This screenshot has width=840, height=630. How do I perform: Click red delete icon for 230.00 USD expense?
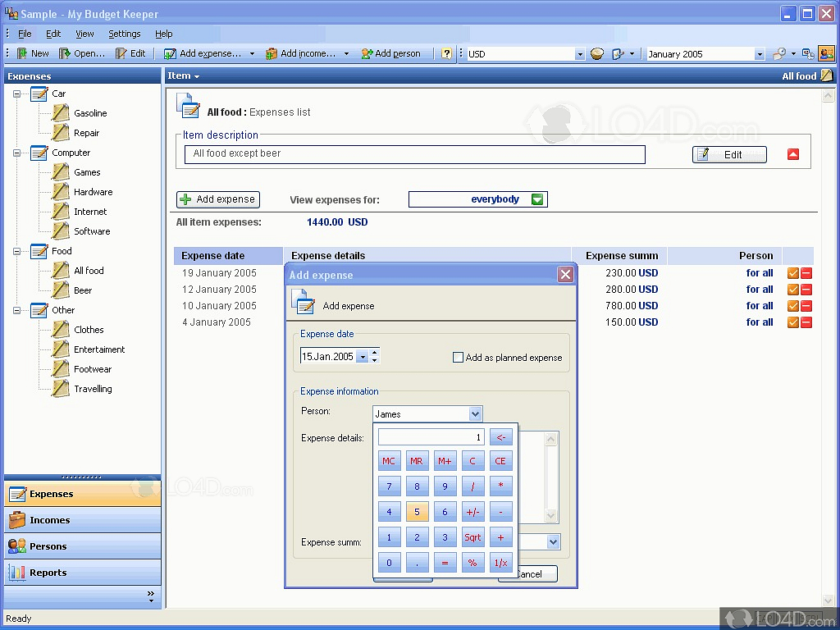[x=806, y=273]
